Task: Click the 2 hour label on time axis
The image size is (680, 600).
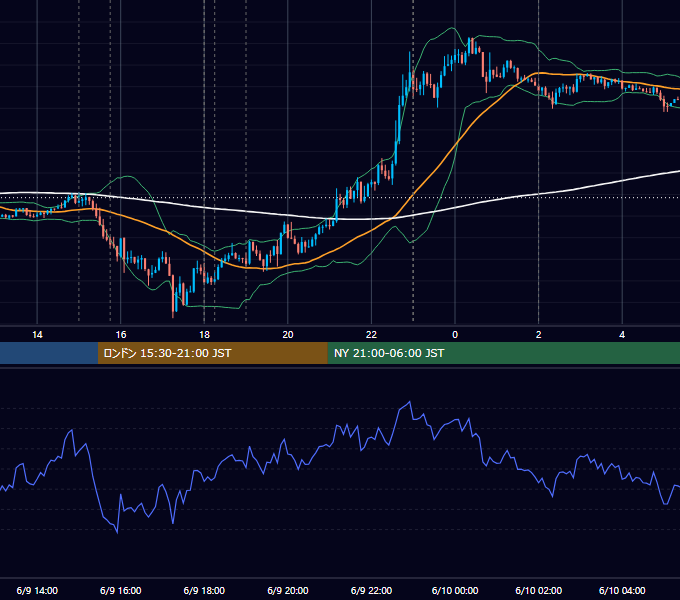Action: click(x=539, y=335)
